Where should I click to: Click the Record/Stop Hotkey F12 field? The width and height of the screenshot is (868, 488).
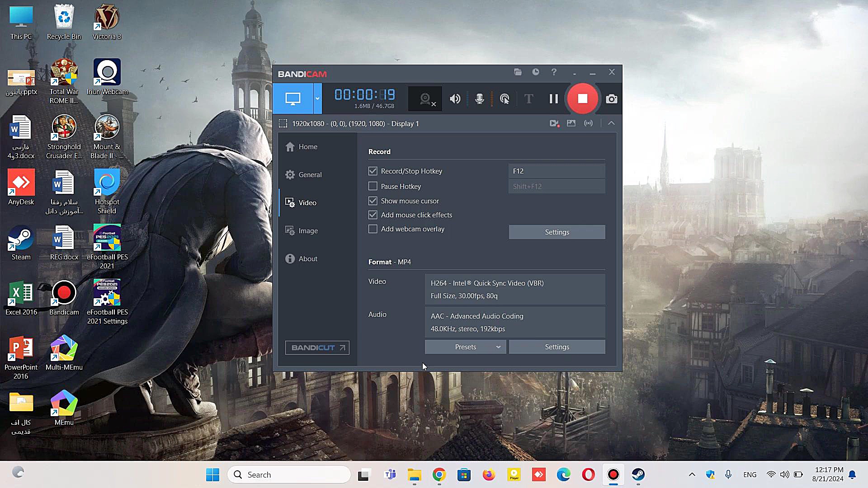pos(557,171)
